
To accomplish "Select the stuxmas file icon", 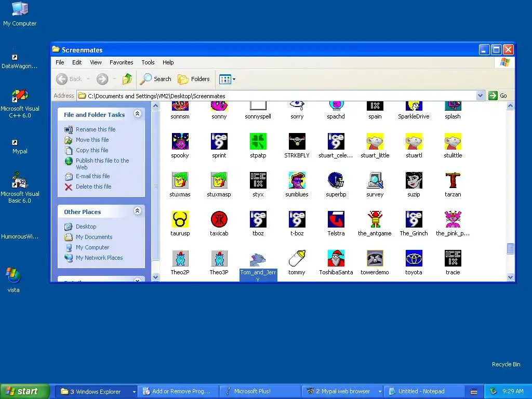I will tap(180, 180).
